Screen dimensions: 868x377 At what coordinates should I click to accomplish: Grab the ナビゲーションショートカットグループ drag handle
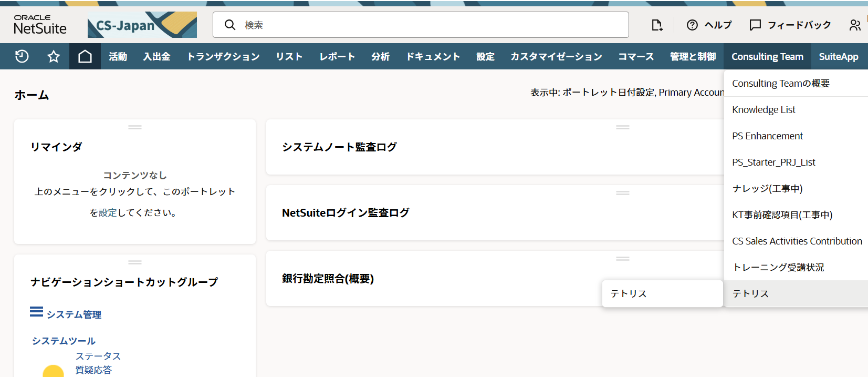(x=135, y=262)
